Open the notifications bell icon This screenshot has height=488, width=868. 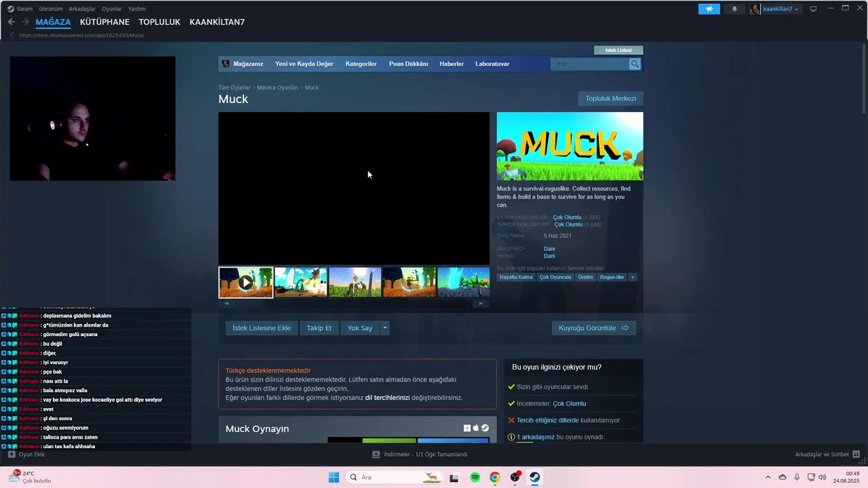pos(734,9)
